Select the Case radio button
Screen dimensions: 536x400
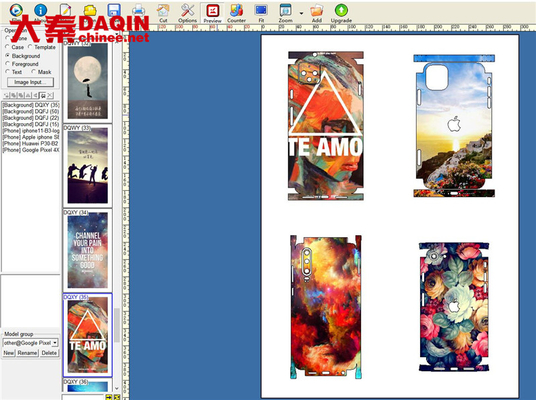(x=15, y=47)
